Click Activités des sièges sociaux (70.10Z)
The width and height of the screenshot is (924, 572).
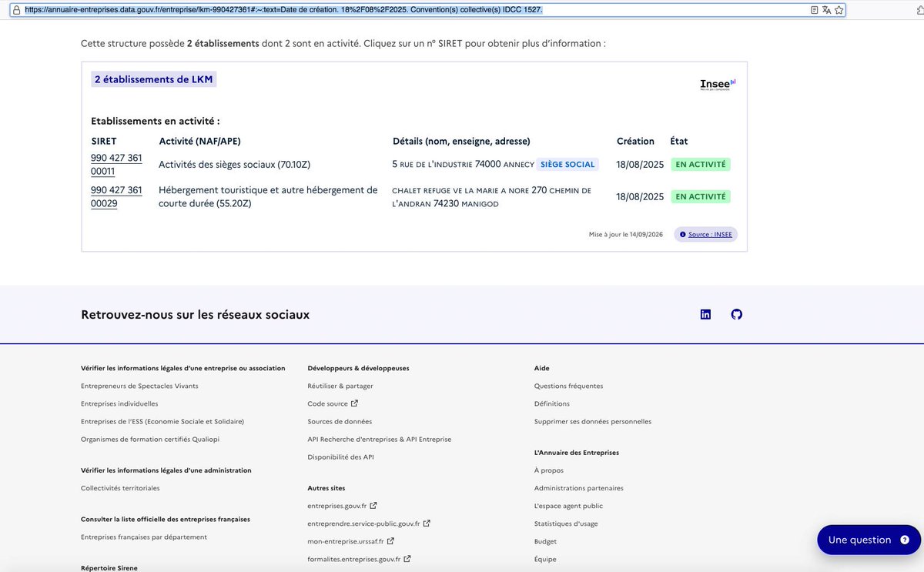pos(234,164)
